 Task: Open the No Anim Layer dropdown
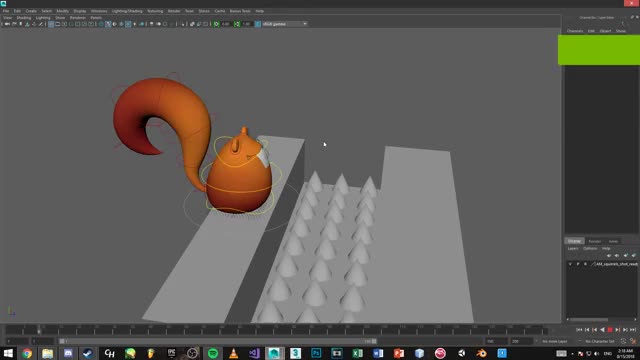point(554,341)
